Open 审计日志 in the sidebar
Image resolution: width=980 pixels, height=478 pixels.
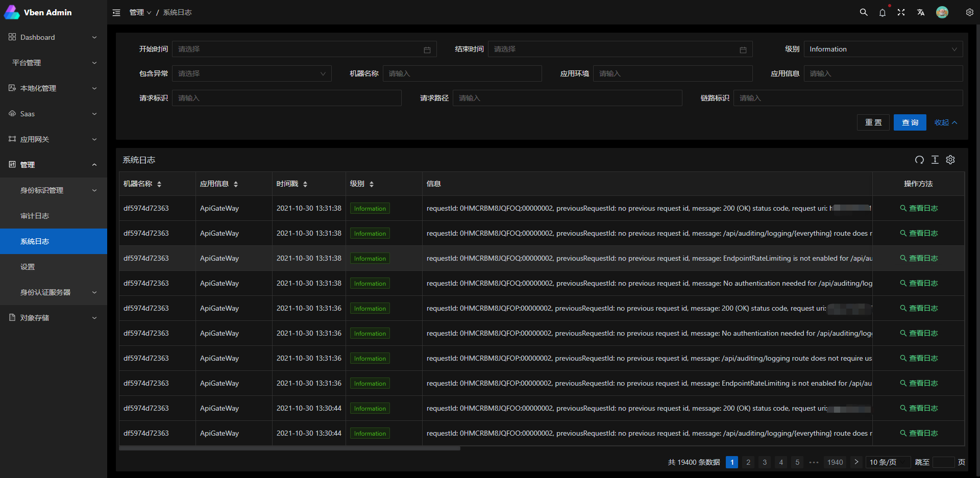tap(35, 216)
